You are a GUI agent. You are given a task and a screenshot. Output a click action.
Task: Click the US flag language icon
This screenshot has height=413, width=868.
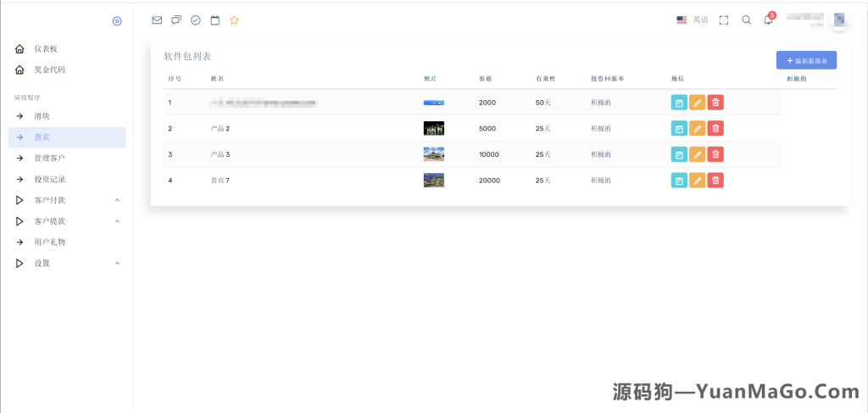pyautogui.click(x=682, y=20)
